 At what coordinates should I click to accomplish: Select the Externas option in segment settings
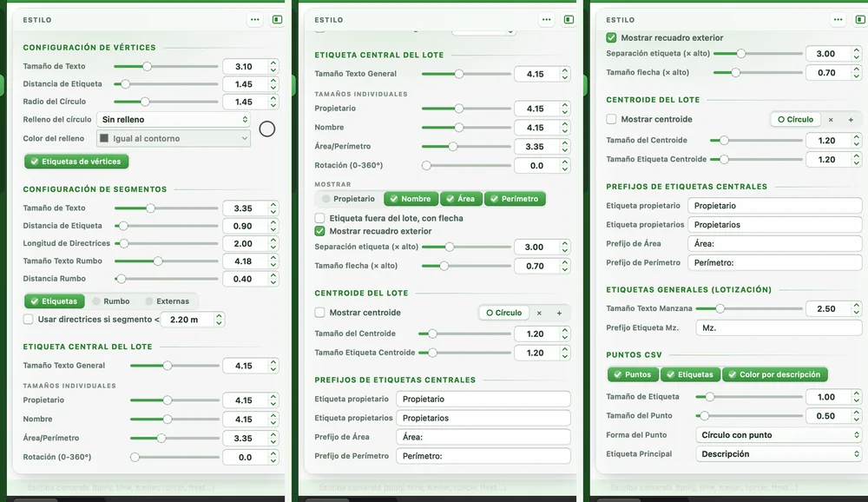point(168,301)
